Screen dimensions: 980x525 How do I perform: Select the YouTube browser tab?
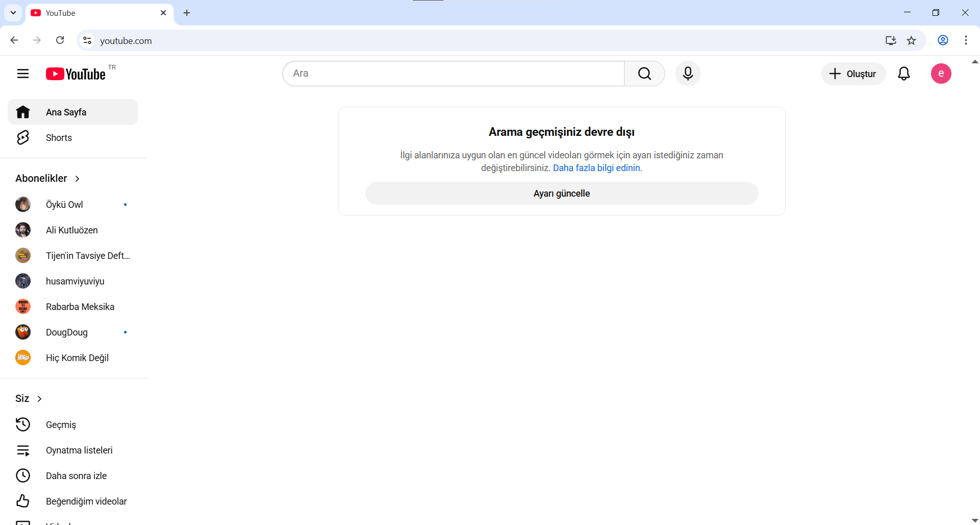point(100,13)
